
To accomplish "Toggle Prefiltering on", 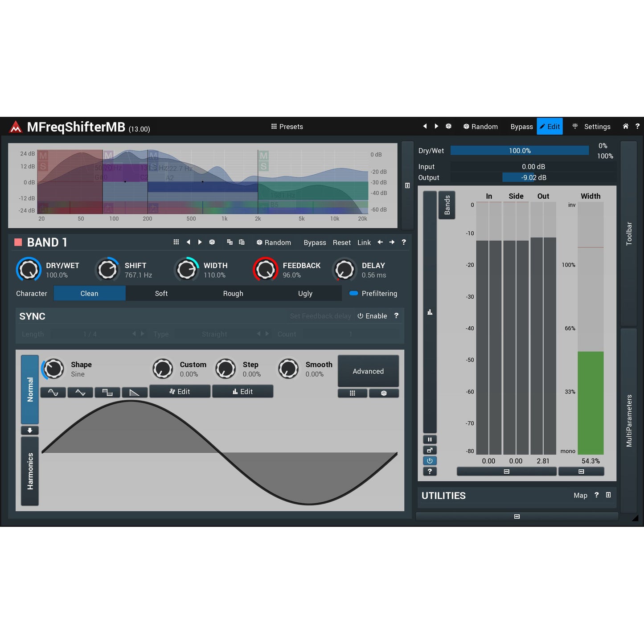I will tap(353, 293).
